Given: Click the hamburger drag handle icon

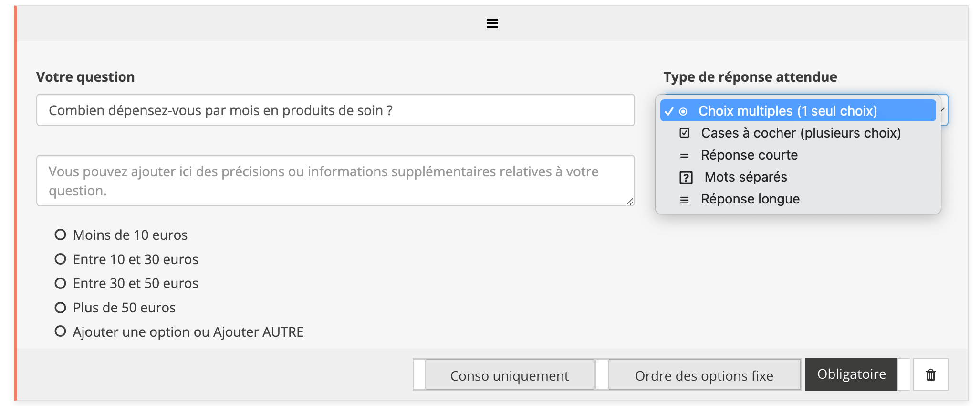Looking at the screenshot, I should pos(492,23).
